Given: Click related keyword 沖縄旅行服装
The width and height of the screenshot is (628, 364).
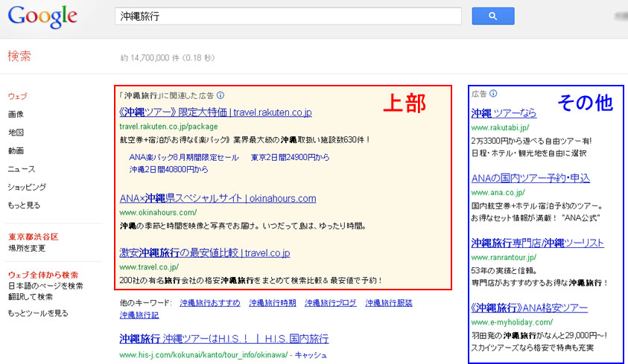Looking at the screenshot, I should 389,303.
